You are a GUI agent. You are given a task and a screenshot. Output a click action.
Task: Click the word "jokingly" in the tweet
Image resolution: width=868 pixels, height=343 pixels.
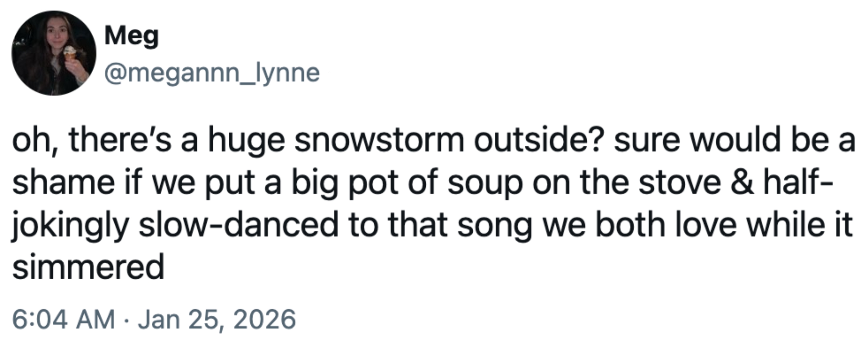(x=71, y=225)
